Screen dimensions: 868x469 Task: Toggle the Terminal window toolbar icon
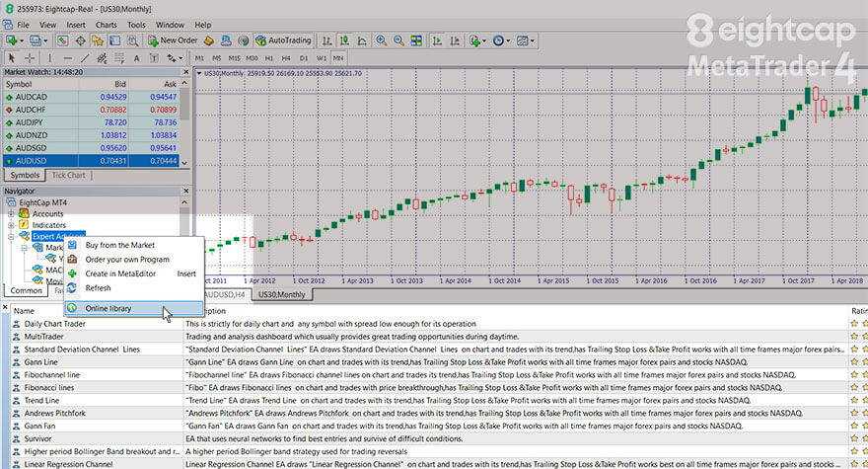(x=114, y=40)
